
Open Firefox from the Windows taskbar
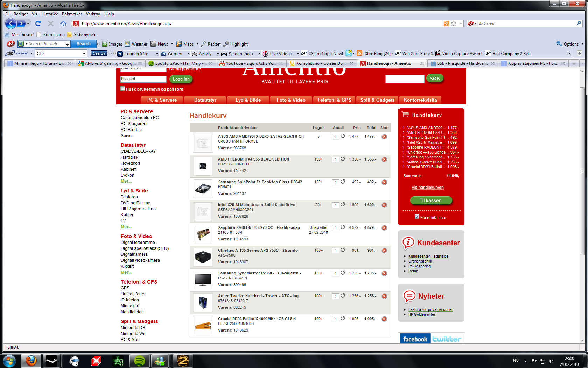(31, 361)
